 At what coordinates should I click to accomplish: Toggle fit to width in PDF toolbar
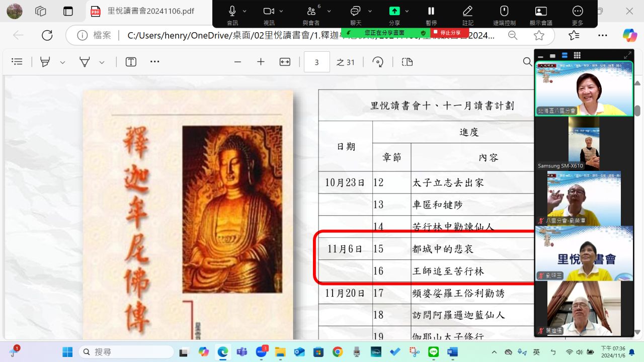point(285,62)
